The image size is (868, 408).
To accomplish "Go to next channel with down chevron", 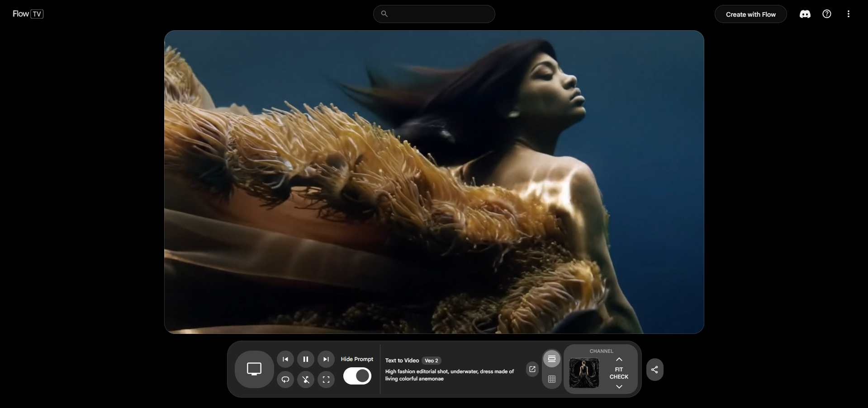I will 619,387.
